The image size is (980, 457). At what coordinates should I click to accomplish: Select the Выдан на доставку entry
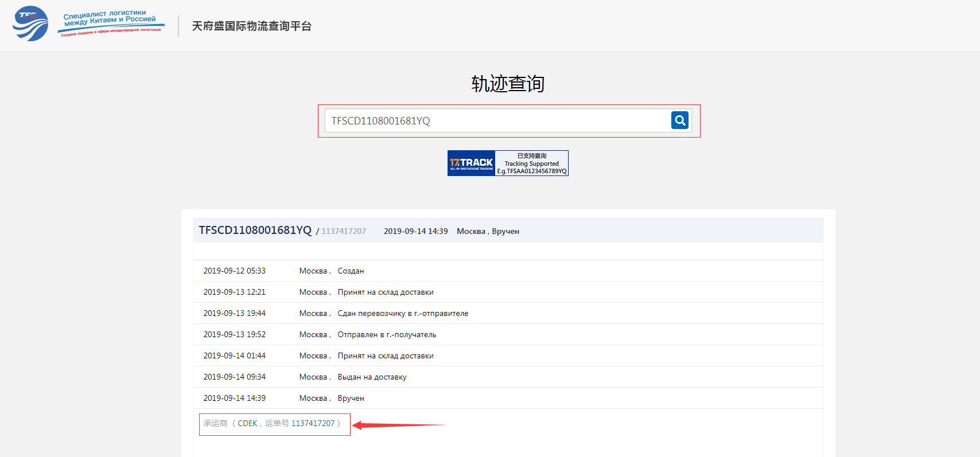click(x=372, y=377)
